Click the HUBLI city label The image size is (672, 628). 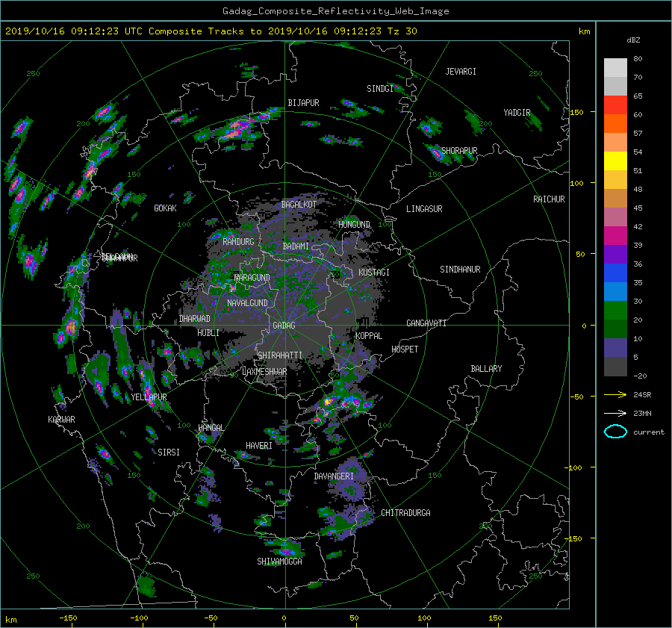click(x=208, y=332)
